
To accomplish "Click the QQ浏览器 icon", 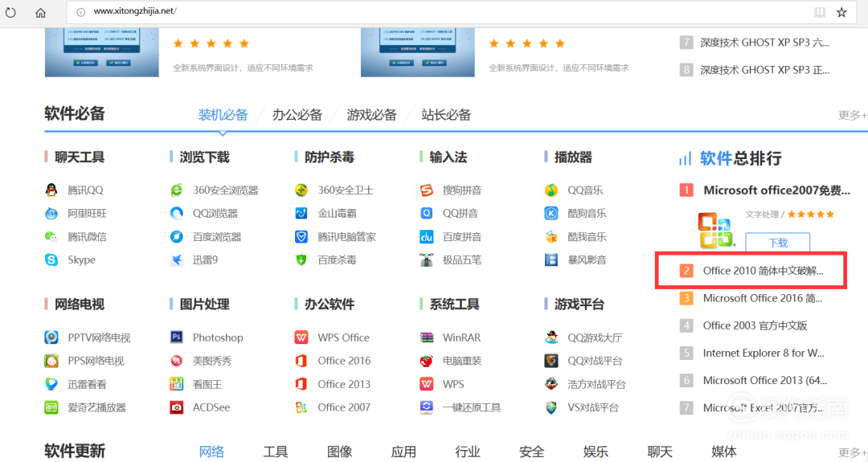I will (177, 214).
